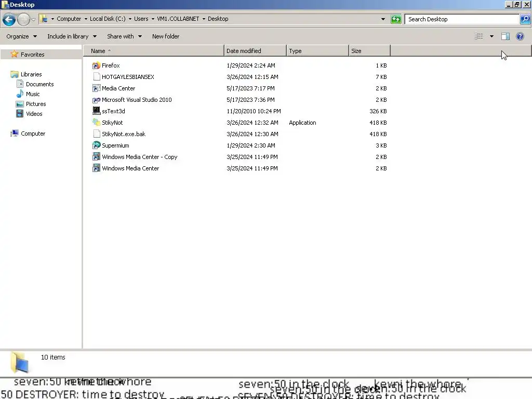Select the ssText3d file icon
Screen dimensions: 532x399
tap(96, 111)
